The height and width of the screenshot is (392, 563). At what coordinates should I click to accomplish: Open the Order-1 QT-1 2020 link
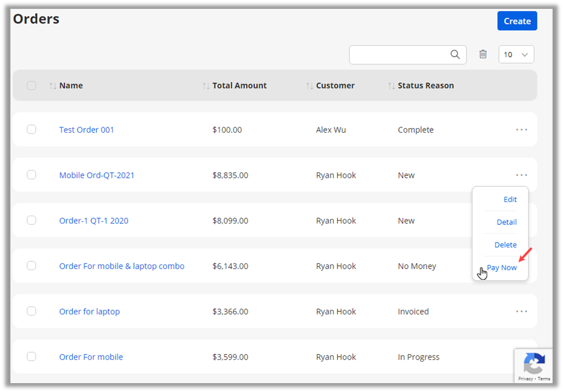pos(94,221)
